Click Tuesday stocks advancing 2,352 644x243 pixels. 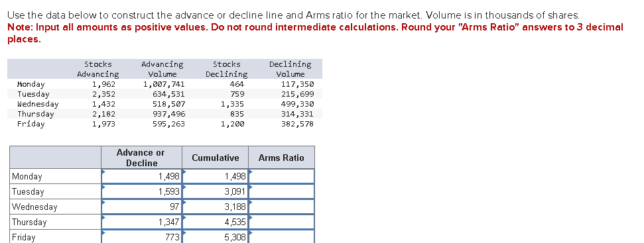pos(103,94)
